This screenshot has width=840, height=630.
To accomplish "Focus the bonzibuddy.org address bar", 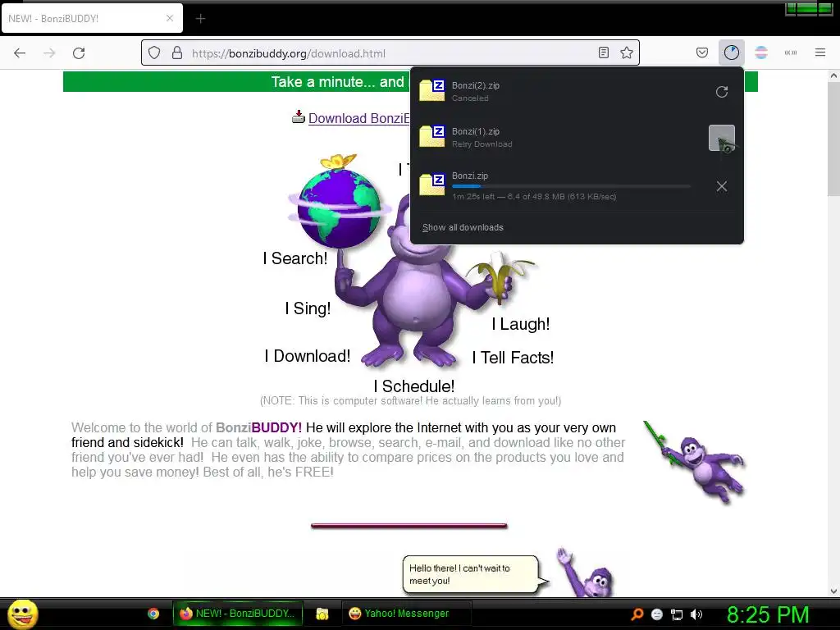I will 391,53.
